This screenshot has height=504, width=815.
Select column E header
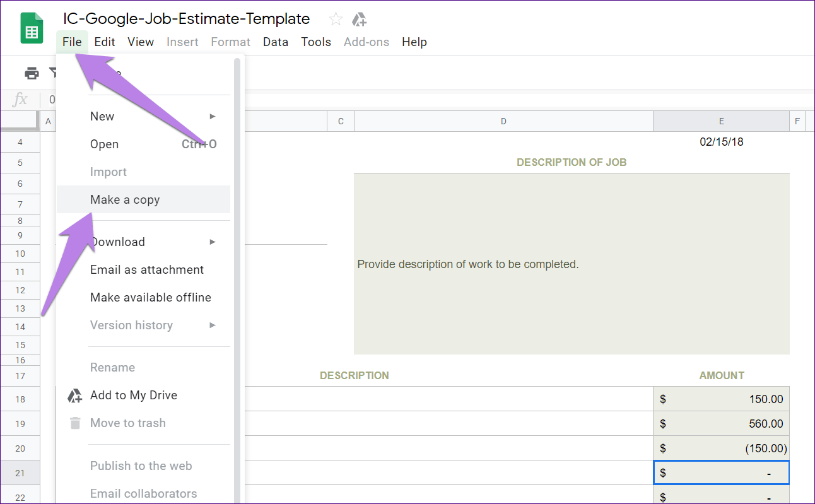(721, 121)
